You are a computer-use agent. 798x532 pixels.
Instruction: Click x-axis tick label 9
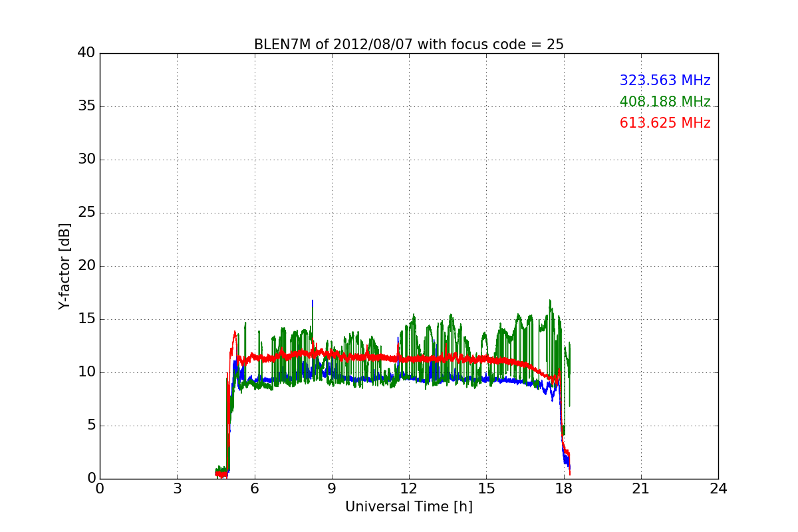(332, 489)
